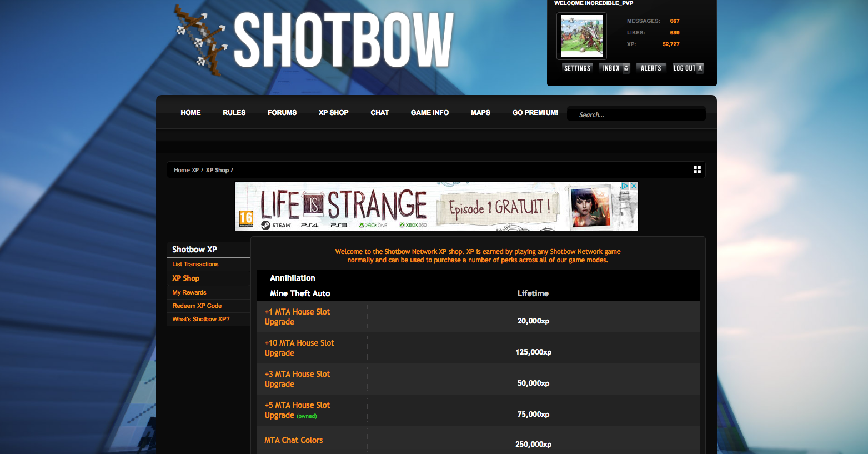Expand the Mine Theft Auto category
Image resolution: width=868 pixels, height=454 pixels.
pyautogui.click(x=300, y=293)
